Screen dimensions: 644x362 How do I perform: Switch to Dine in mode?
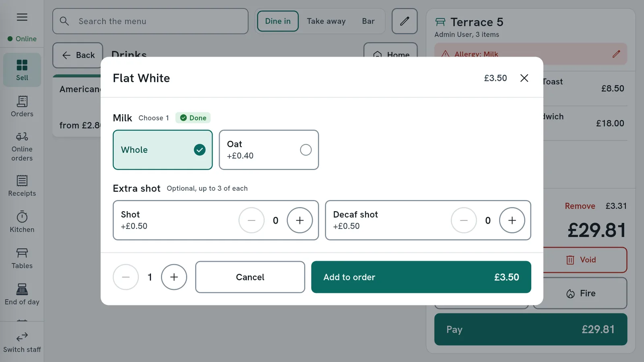point(278,21)
